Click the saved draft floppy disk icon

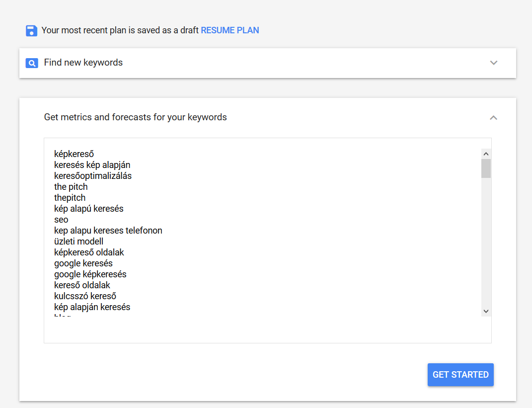[x=32, y=30]
